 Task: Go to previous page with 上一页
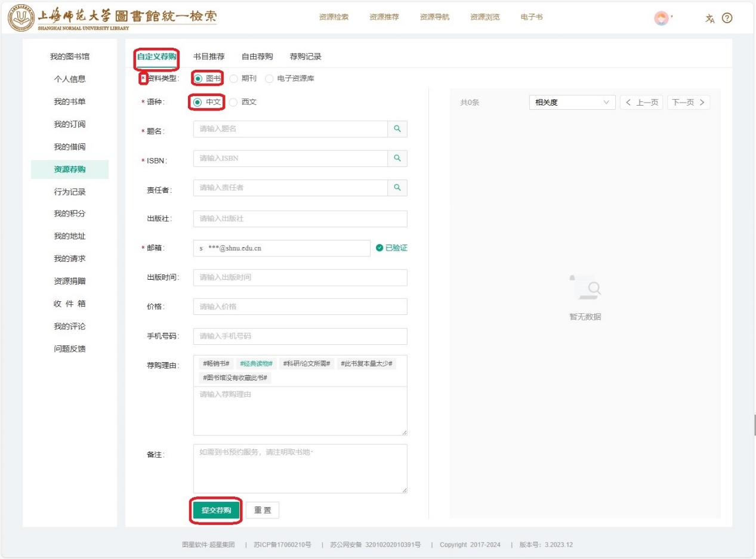point(641,103)
